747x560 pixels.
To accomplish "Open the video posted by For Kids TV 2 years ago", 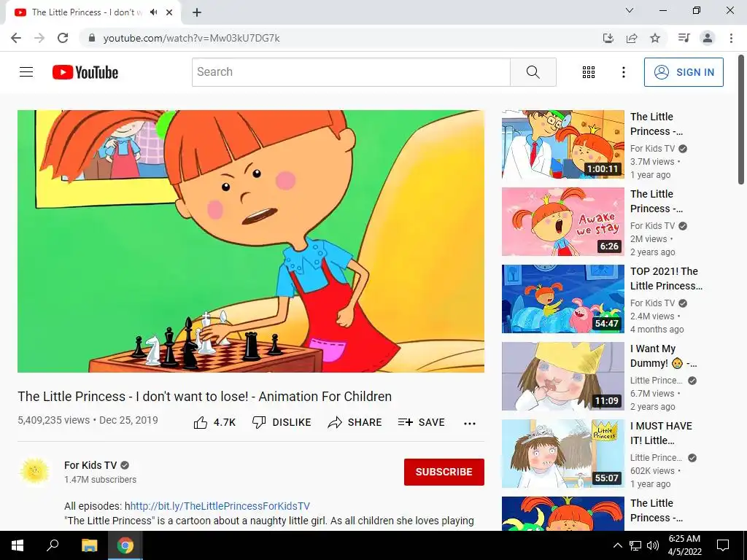I will click(x=562, y=222).
